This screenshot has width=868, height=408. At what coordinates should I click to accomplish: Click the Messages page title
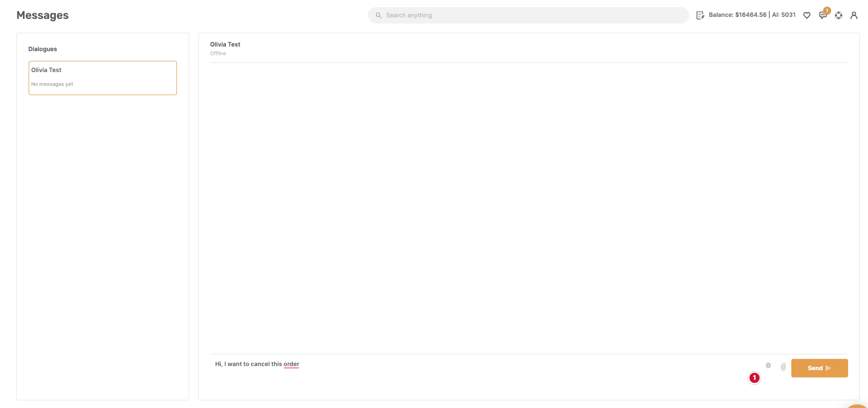point(42,15)
